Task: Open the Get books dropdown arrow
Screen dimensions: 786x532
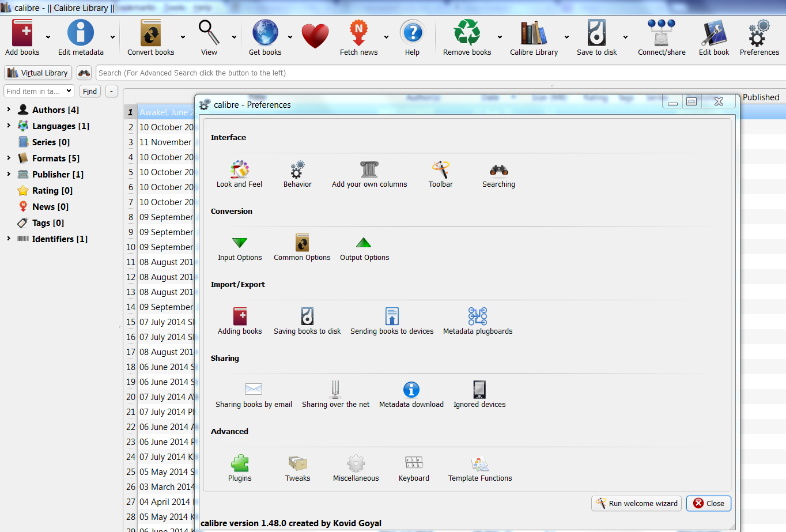Action: (x=290, y=37)
